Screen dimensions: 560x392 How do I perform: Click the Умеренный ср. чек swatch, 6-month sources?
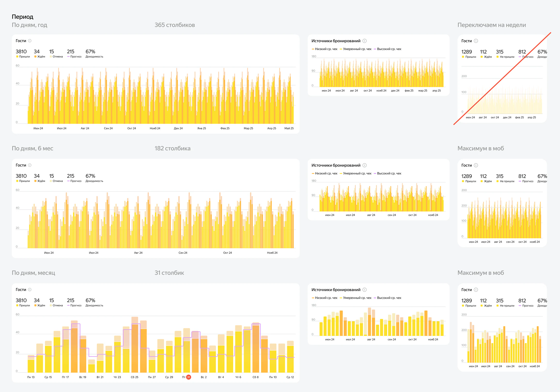tap(341, 173)
